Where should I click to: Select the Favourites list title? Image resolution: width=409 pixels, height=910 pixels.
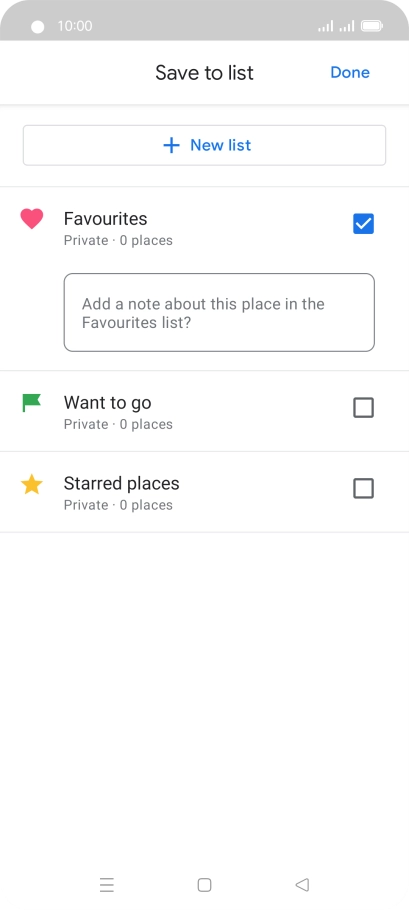(106, 219)
